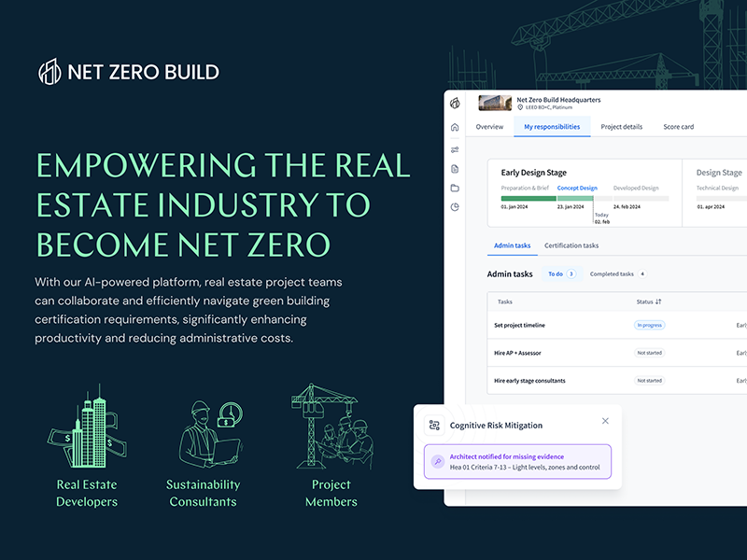The image size is (747, 560).
Task: Open the document icon in the sidebar
Action: [455, 169]
